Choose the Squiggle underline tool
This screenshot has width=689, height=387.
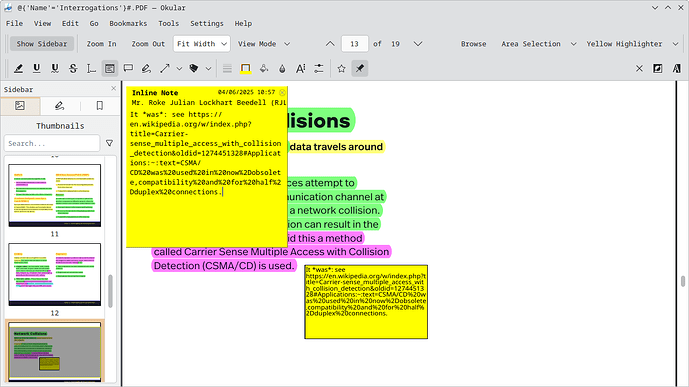(x=54, y=69)
